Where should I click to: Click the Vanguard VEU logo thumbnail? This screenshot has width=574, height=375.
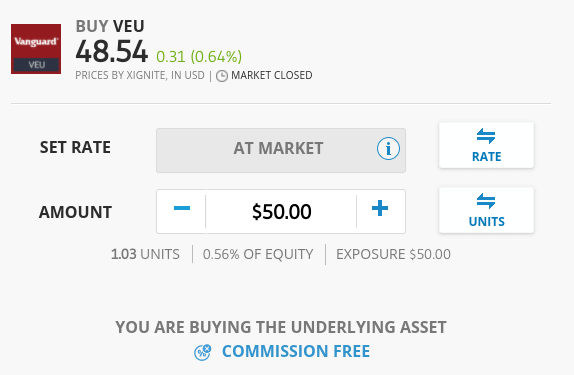click(36, 49)
